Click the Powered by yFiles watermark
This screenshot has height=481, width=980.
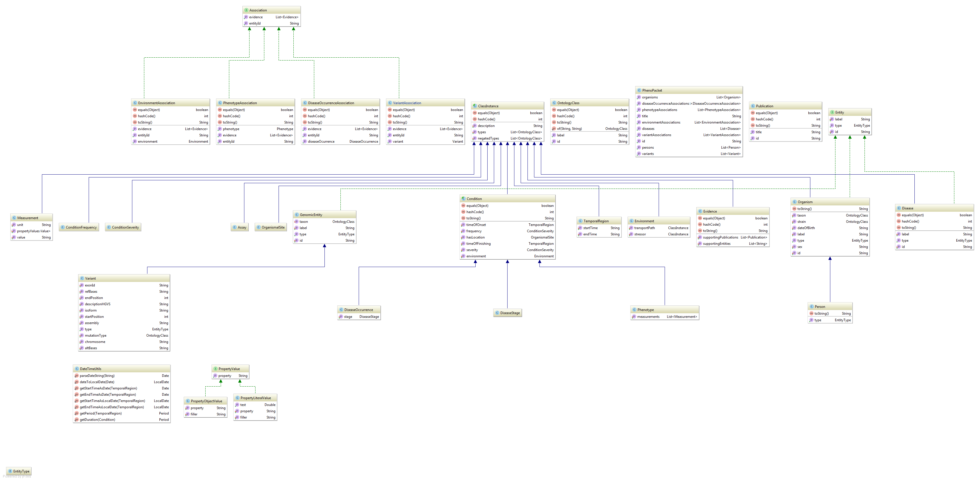click(17, 476)
